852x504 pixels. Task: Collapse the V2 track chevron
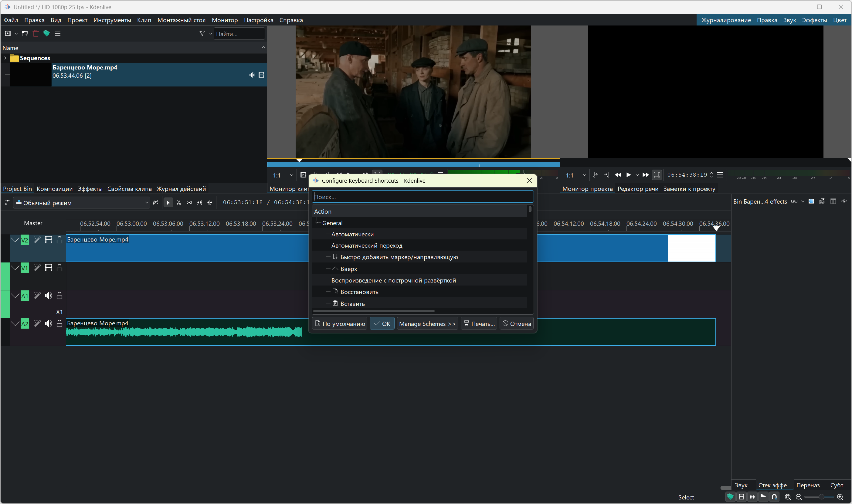(15, 240)
